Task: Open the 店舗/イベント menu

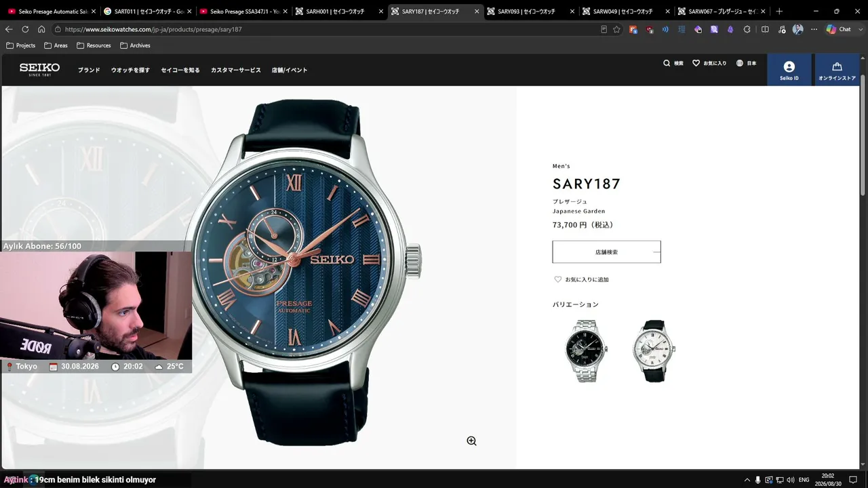Action: [290, 70]
